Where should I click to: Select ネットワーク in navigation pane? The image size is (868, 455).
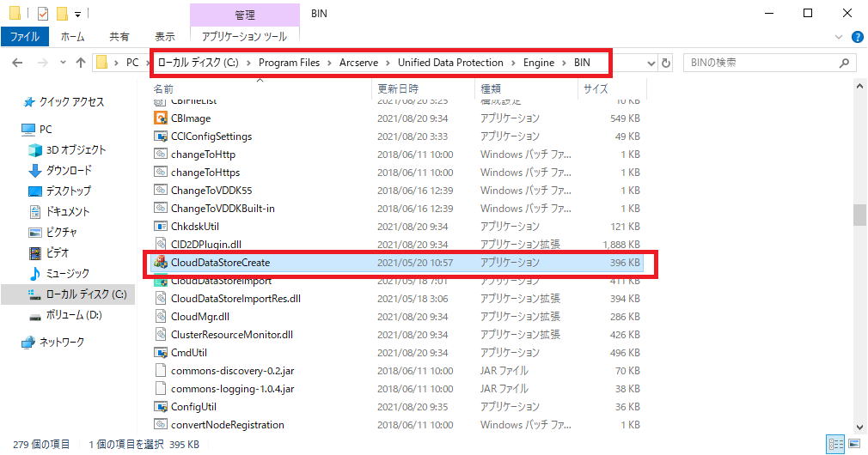[x=61, y=343]
